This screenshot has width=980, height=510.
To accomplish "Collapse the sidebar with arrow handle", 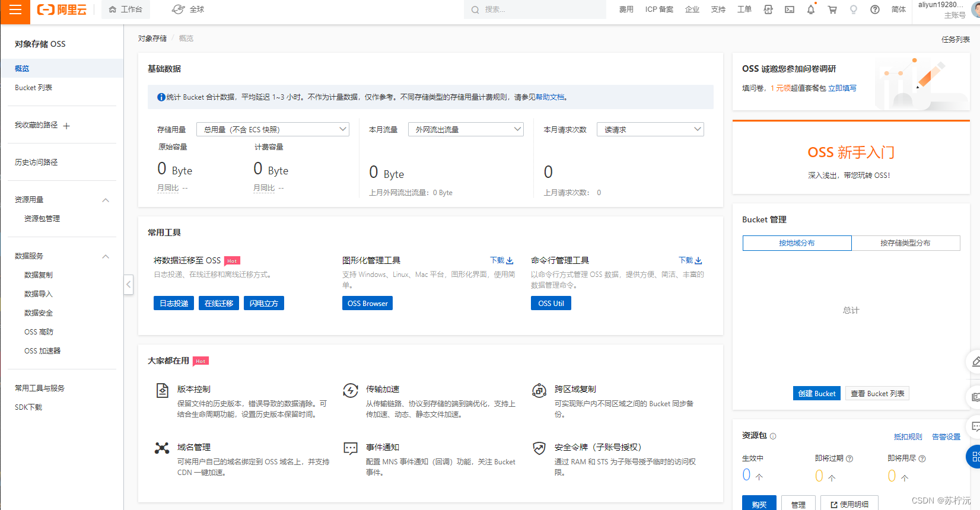I will click(128, 285).
